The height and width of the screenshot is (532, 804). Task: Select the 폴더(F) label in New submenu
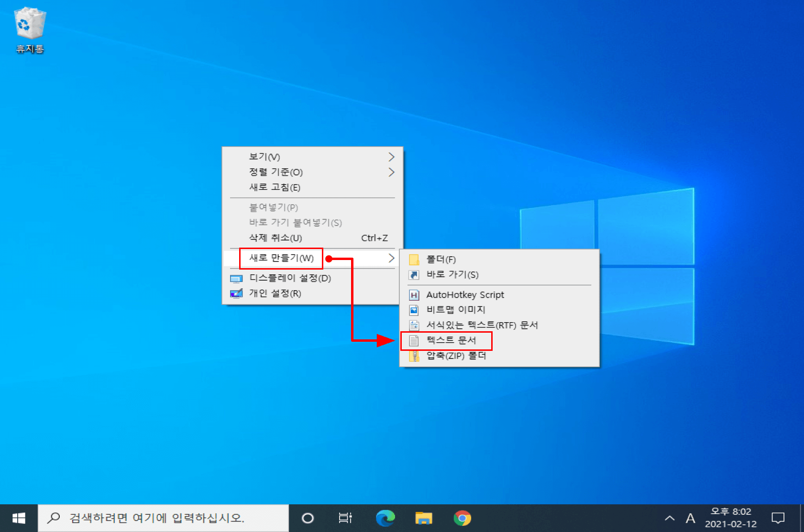[x=441, y=260]
